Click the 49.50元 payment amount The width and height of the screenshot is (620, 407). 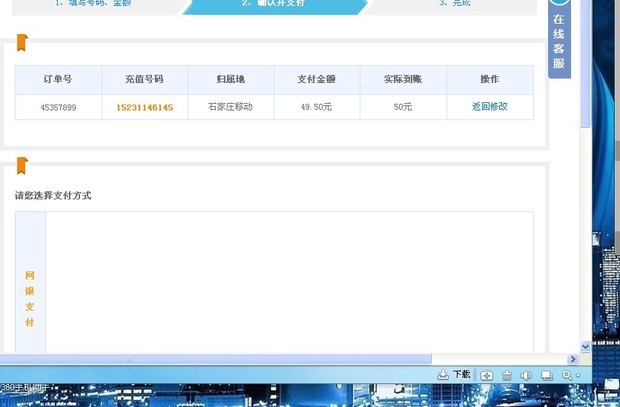(316, 107)
